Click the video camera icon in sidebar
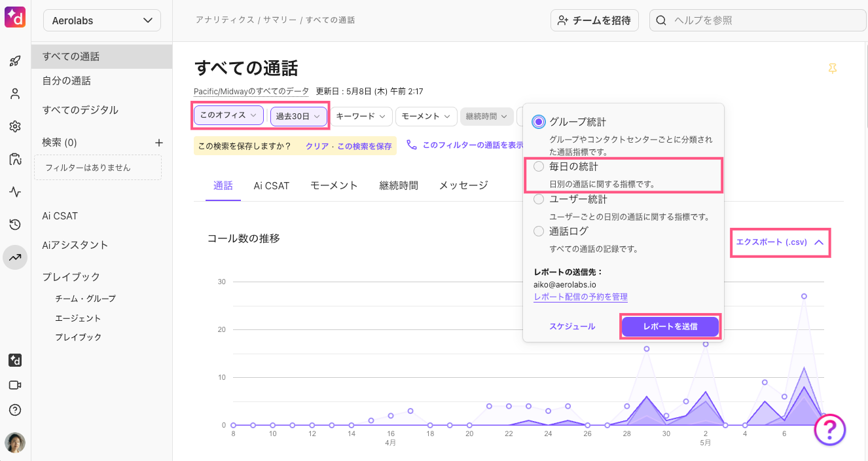This screenshot has height=461, width=868. coord(15,385)
